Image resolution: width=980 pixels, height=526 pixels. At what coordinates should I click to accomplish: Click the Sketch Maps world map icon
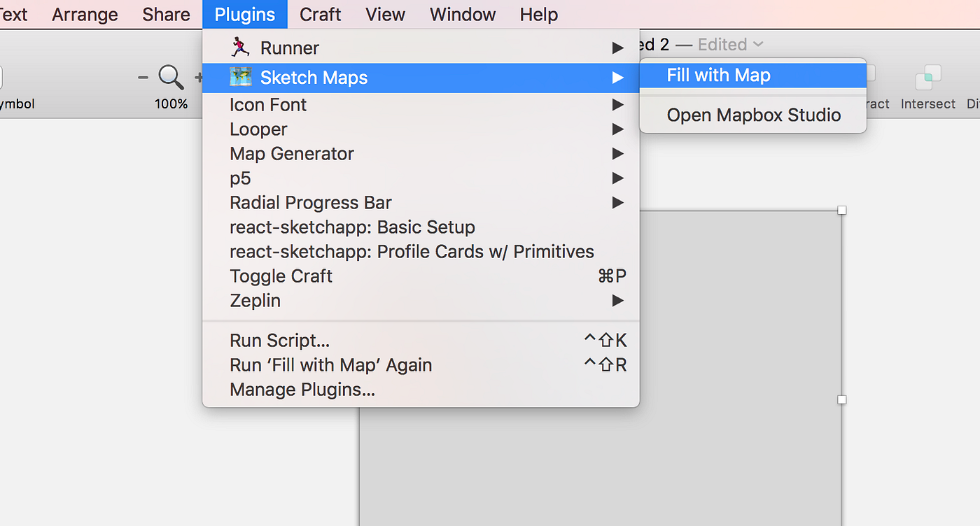coord(241,77)
